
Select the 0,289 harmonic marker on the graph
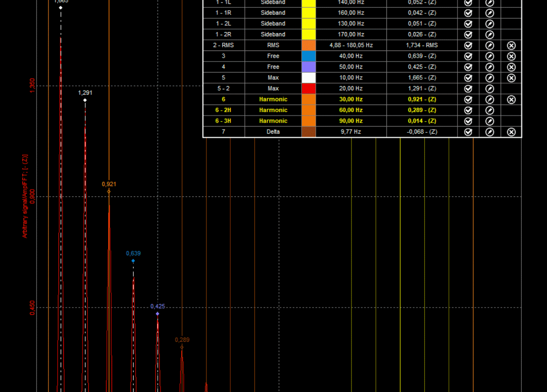coord(182,347)
